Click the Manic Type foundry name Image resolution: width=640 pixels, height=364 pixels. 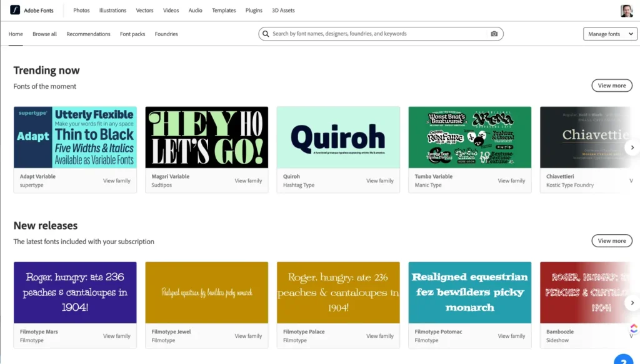tap(428, 185)
